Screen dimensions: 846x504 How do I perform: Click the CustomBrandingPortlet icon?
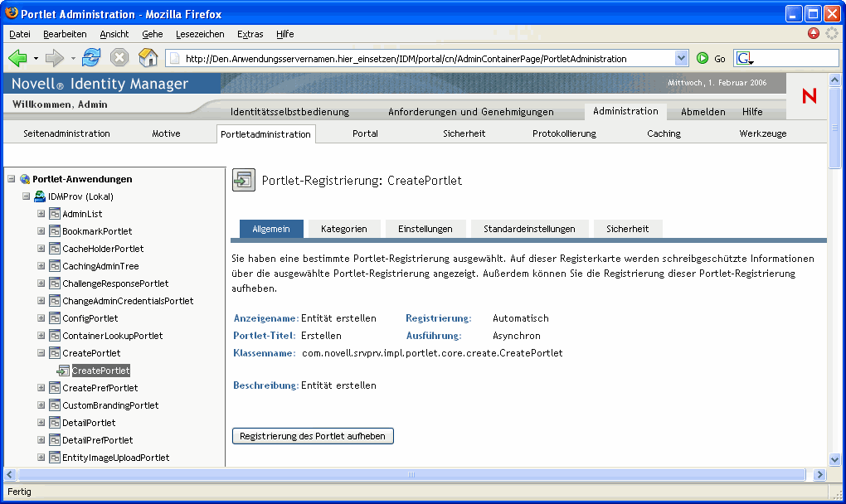[x=55, y=405]
